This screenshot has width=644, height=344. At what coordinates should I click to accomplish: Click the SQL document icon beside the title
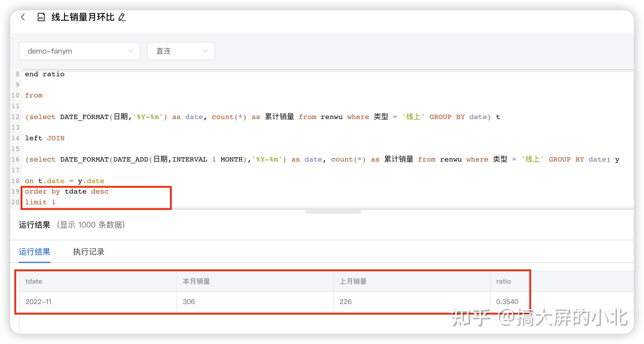41,17
